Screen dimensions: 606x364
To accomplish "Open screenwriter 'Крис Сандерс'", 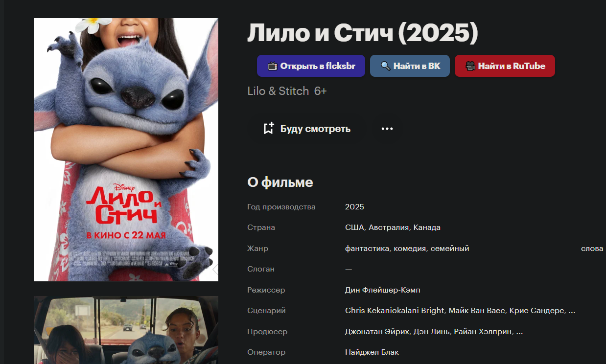I will click(537, 311).
